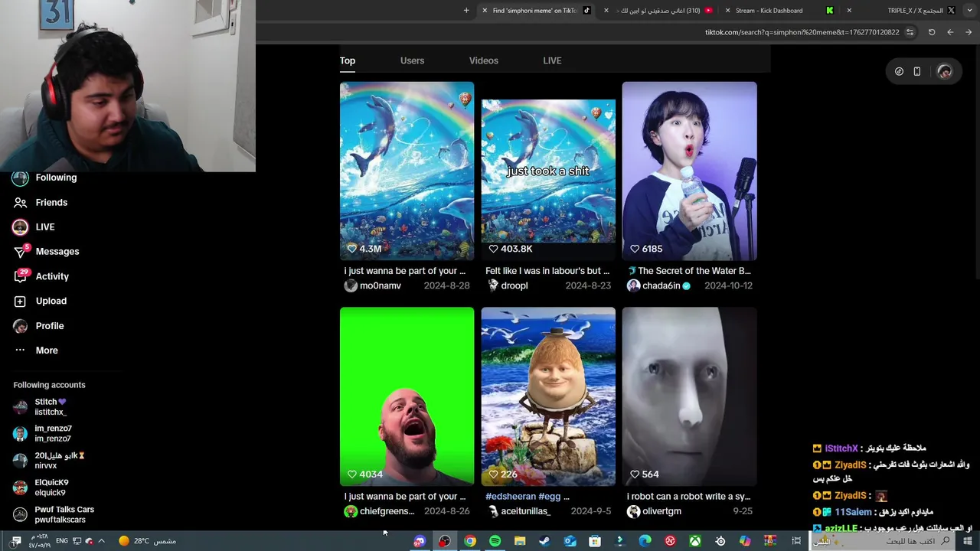Click the Get app phone icon
The height and width of the screenshot is (551, 980).
[916, 71]
